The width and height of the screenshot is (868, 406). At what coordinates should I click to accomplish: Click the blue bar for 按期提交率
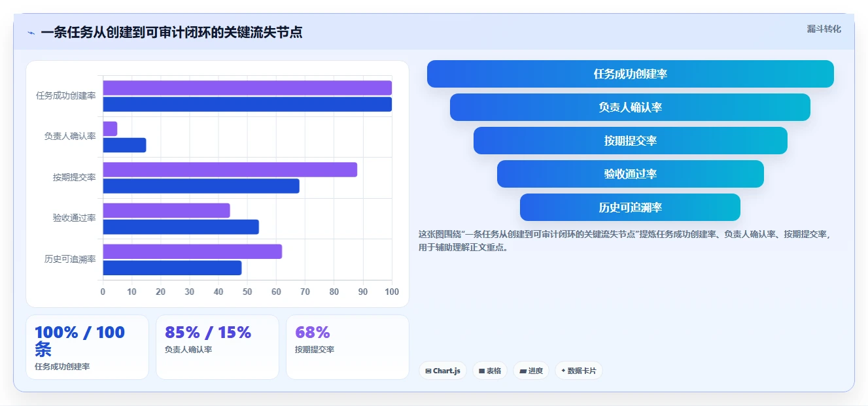pos(201,186)
